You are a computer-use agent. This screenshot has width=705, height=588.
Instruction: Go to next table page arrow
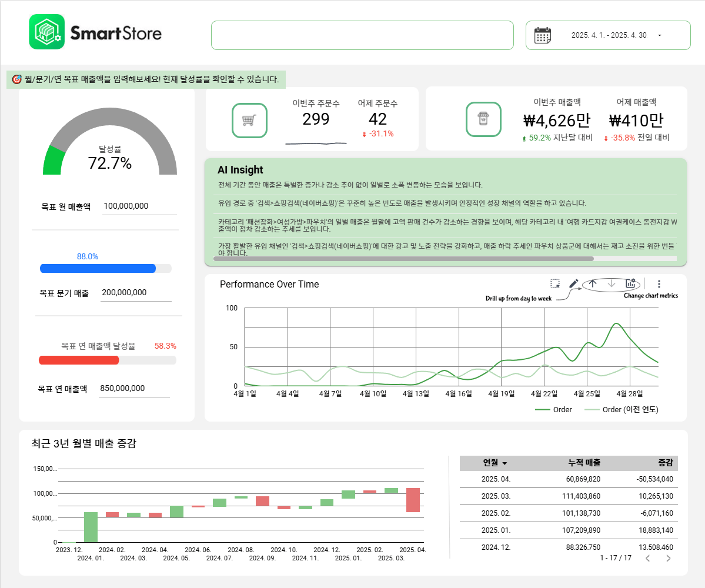[668, 558]
